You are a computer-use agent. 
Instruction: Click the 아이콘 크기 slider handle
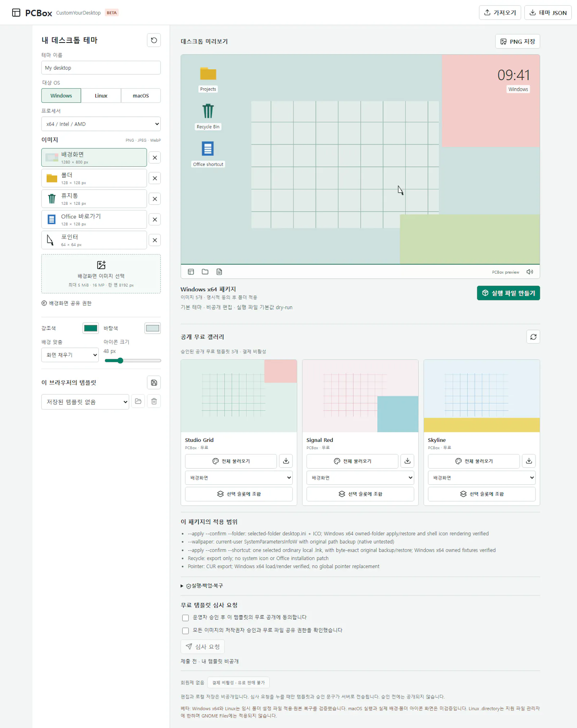(x=120, y=360)
